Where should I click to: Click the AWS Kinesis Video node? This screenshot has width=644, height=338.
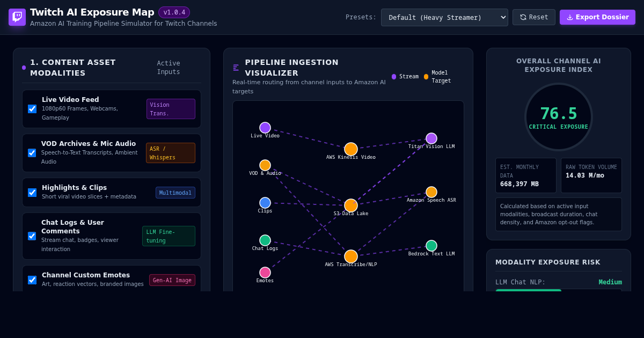[351, 149]
